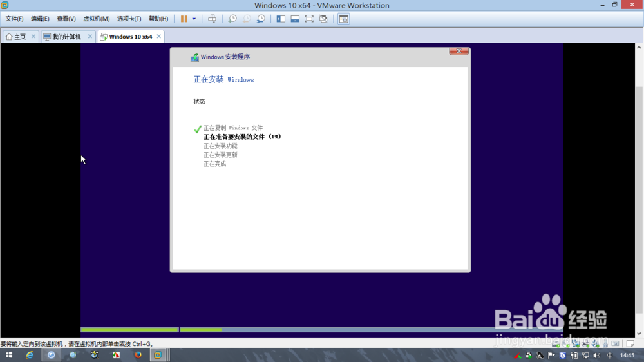Pause the virtual machine with the orange button

pyautogui.click(x=184, y=19)
